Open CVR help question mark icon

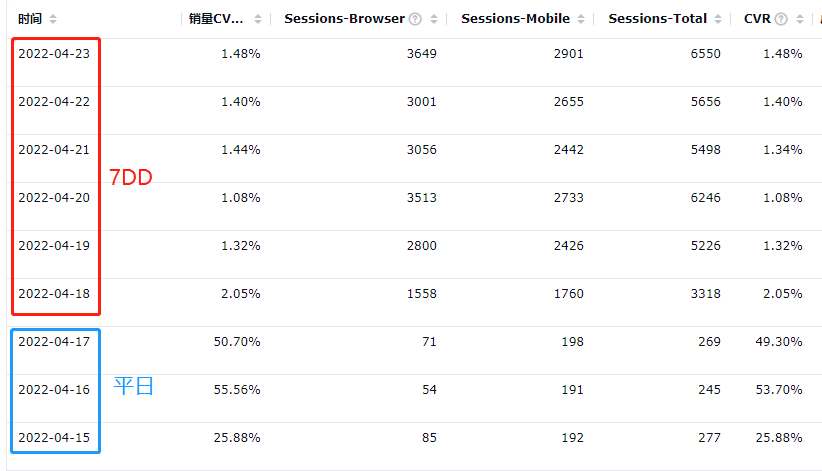pyautogui.click(x=781, y=19)
